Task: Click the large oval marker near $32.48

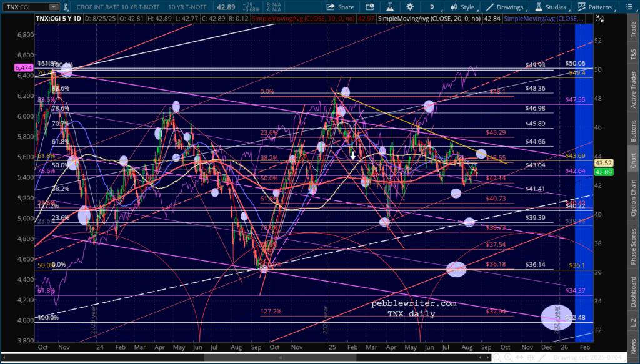Action: tap(557, 318)
